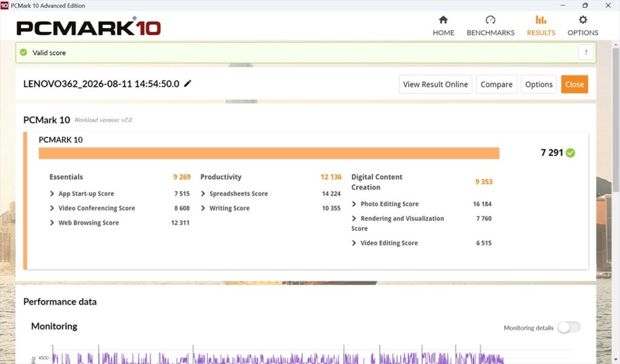Click the Compare button
The width and height of the screenshot is (620, 364).
point(496,84)
